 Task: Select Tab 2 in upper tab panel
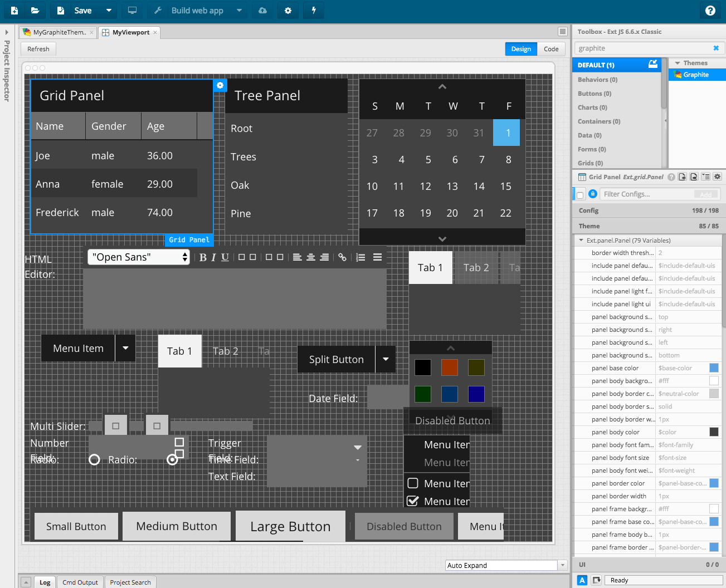pos(476,268)
